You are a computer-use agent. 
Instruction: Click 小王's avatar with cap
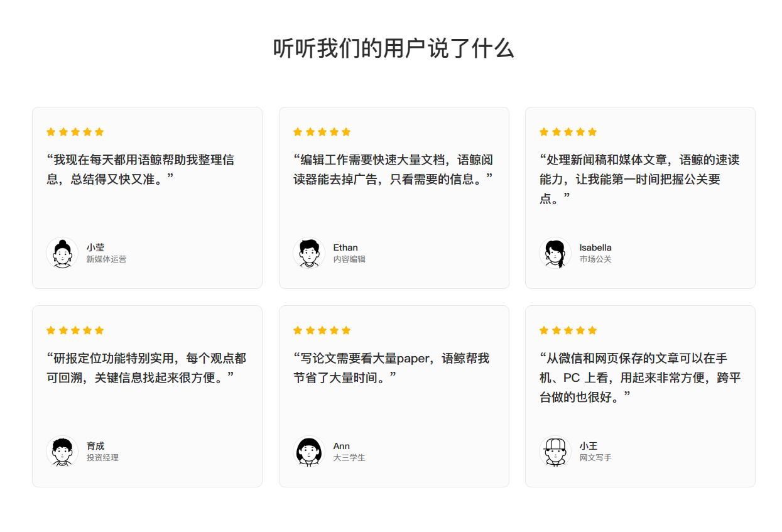tap(555, 452)
